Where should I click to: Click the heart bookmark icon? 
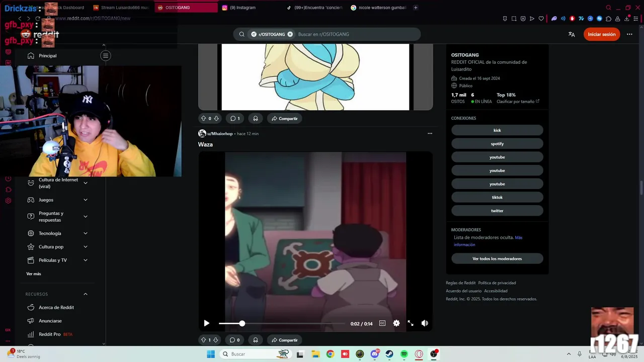click(x=541, y=19)
